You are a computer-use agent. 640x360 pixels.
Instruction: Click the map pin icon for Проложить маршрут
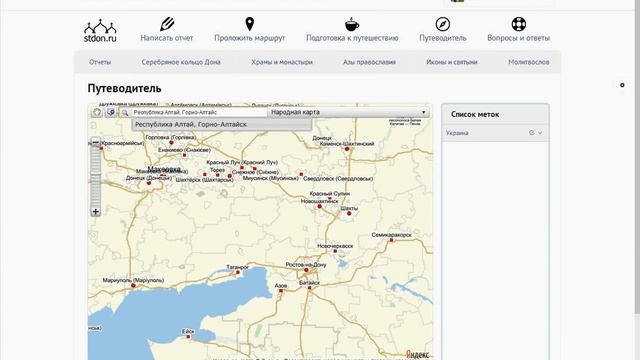coord(250,24)
